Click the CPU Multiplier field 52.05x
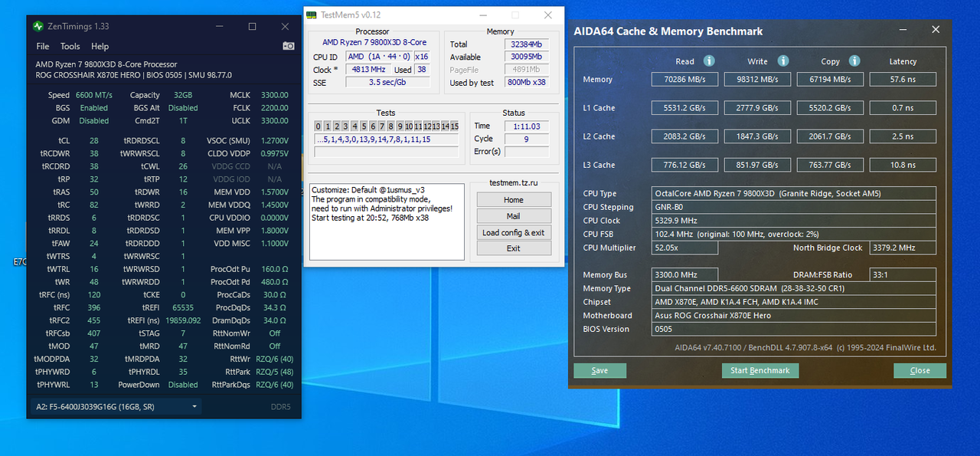This screenshot has height=456, width=980. coord(684,248)
